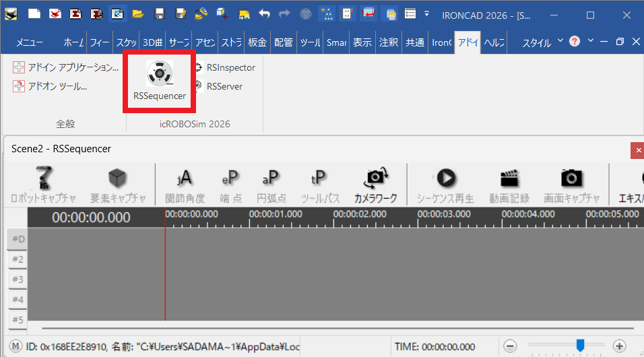Click the open folder icon

138,14
